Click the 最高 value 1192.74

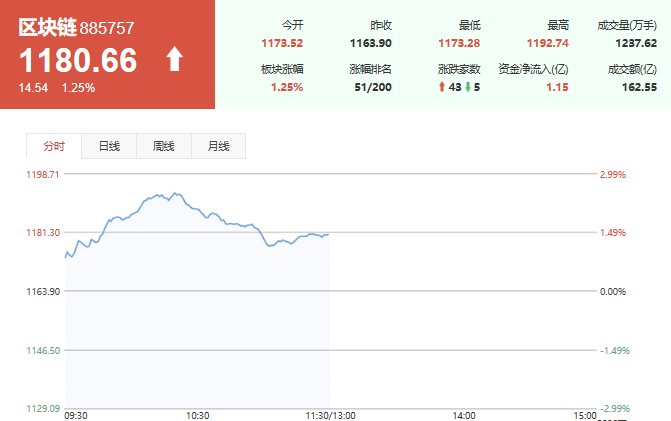tap(548, 43)
